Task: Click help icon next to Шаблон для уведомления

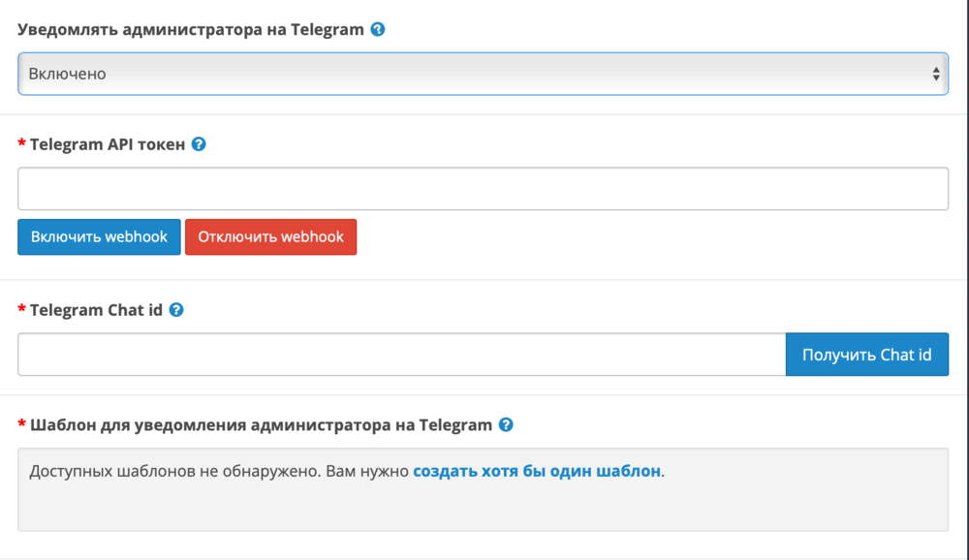Action: 505,424
